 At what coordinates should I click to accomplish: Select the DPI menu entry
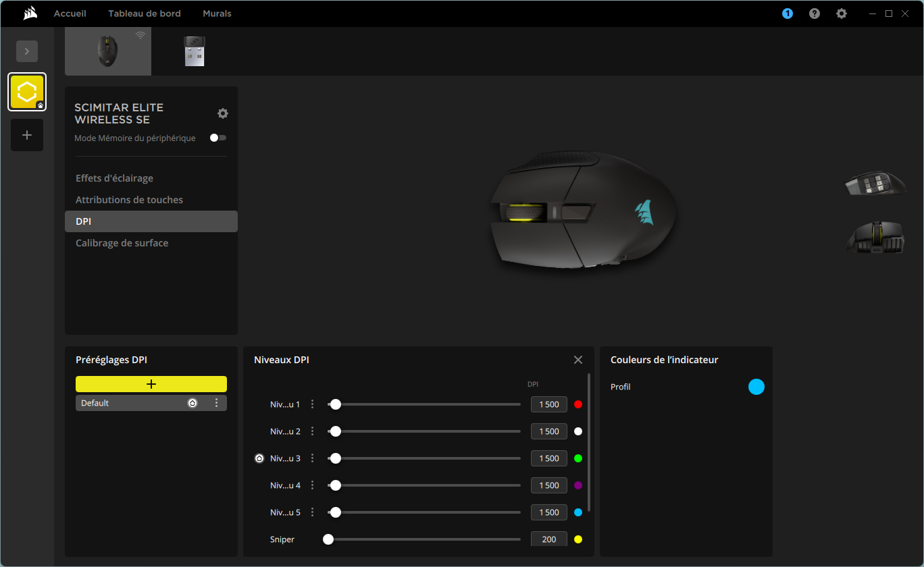(x=151, y=221)
